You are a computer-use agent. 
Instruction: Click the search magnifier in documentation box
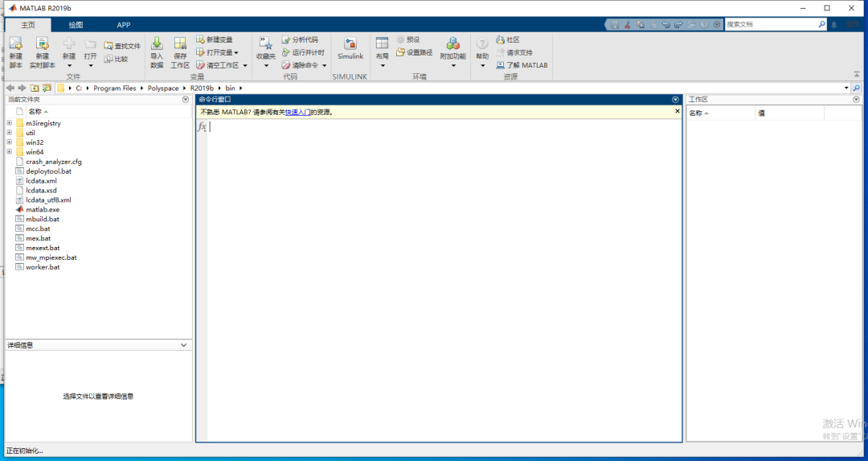tap(821, 24)
